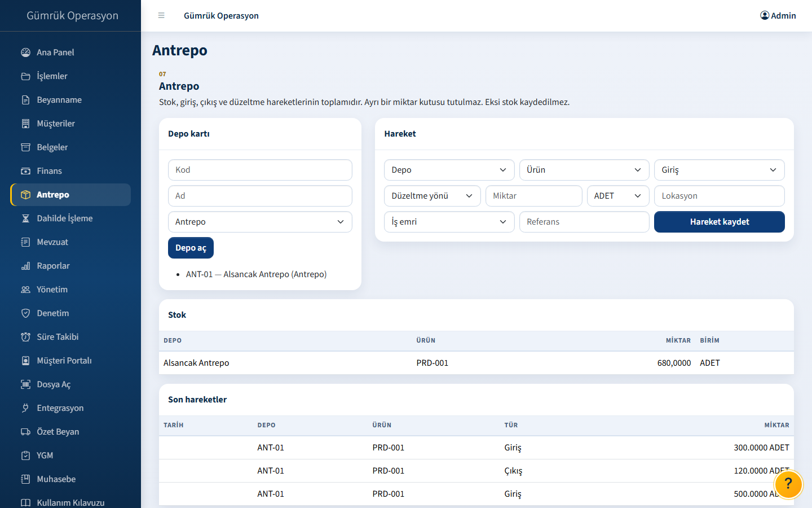Go to Muhasebe in the sidebar
The height and width of the screenshot is (508, 812).
pyautogui.click(x=70, y=479)
